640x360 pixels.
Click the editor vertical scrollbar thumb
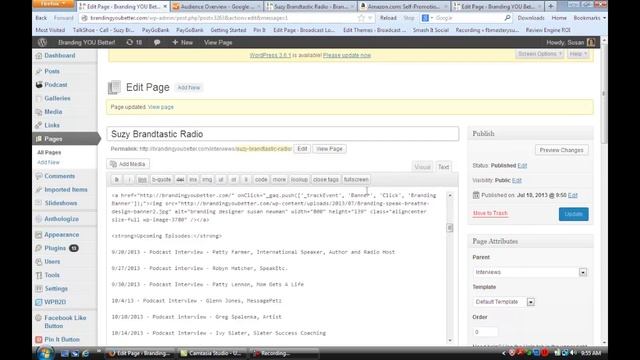450,228
